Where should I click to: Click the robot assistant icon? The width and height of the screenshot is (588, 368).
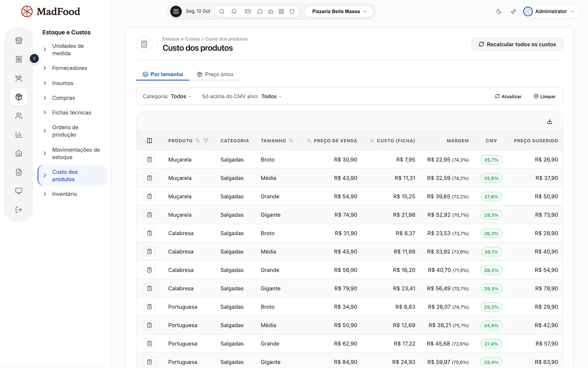pyautogui.click(x=270, y=11)
